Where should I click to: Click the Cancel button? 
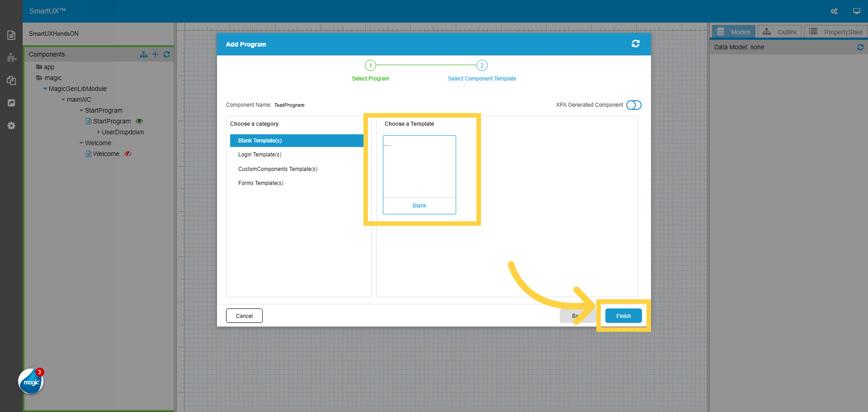click(x=244, y=316)
